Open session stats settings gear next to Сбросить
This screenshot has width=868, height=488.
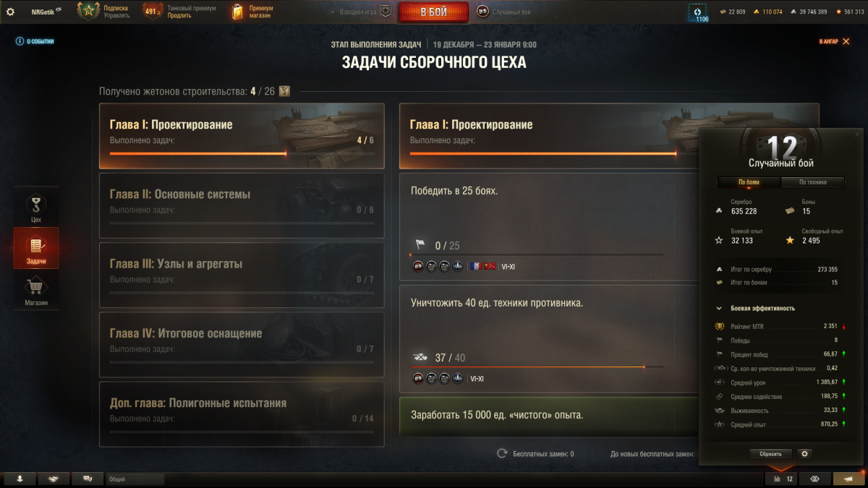(x=804, y=453)
